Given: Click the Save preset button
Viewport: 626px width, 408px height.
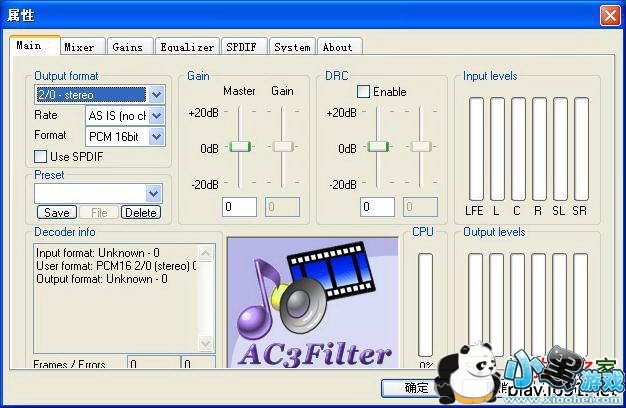Looking at the screenshot, I should tap(57, 212).
